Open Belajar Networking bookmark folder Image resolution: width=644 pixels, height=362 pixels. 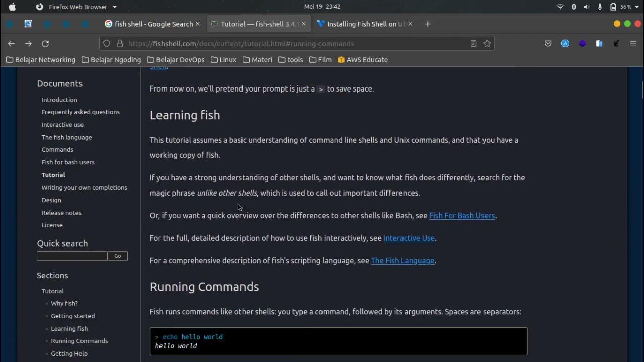41,60
